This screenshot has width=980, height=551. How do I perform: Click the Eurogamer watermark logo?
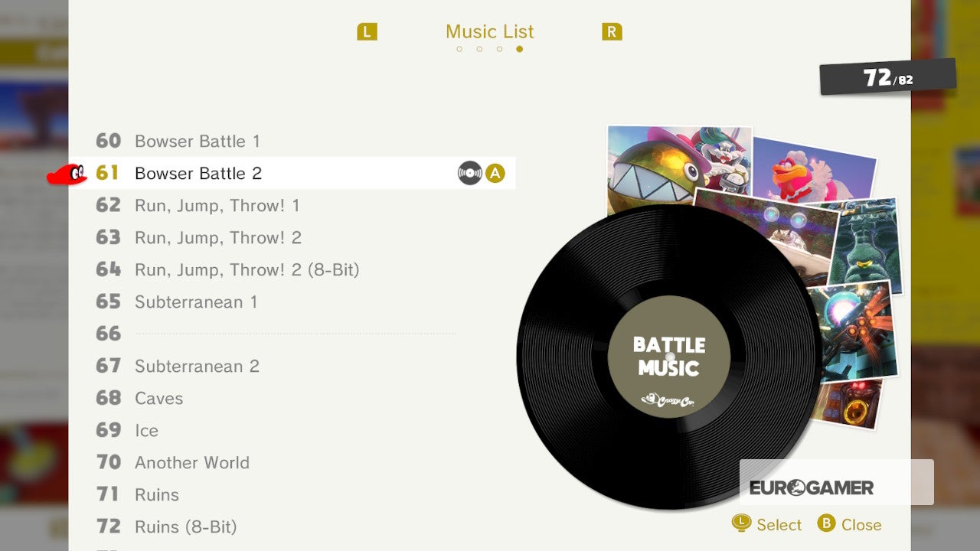(x=812, y=487)
